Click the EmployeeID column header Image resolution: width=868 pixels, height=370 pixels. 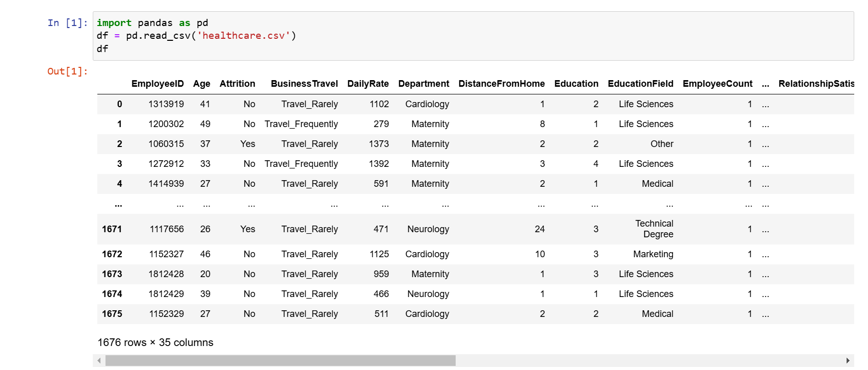[157, 84]
